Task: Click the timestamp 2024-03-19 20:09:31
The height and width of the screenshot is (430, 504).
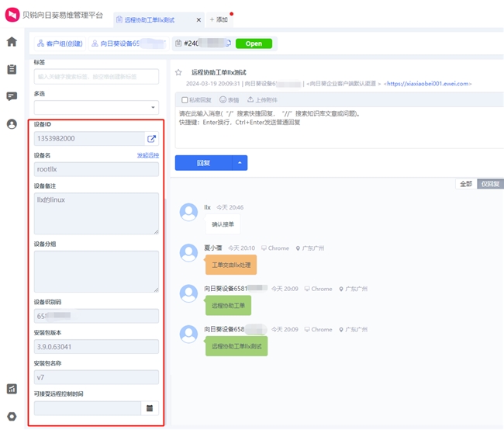Action: pos(212,84)
